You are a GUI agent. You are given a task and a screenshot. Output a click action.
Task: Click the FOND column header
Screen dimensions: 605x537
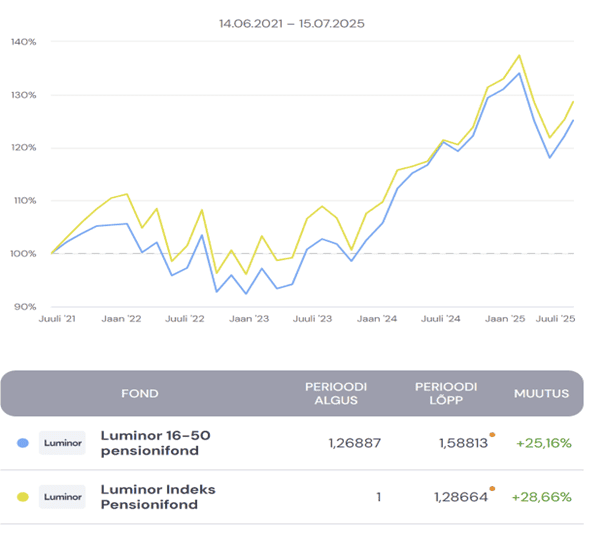pyautogui.click(x=140, y=393)
